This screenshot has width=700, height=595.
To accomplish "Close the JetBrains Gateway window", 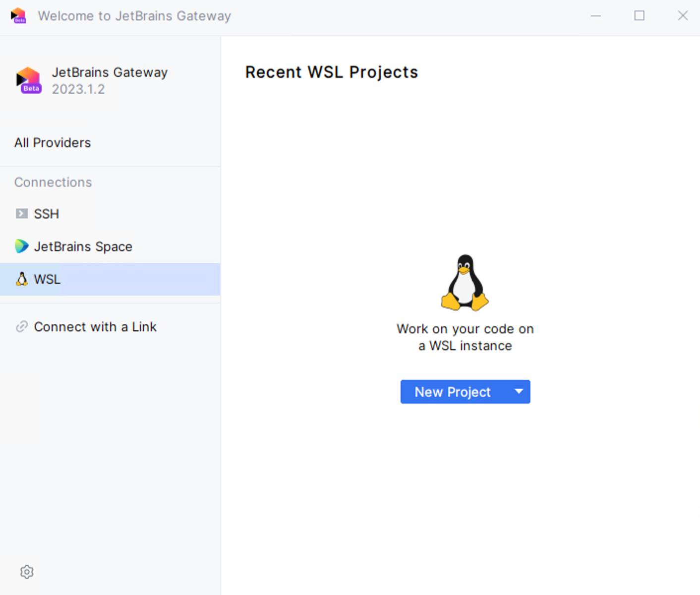I will pos(683,16).
